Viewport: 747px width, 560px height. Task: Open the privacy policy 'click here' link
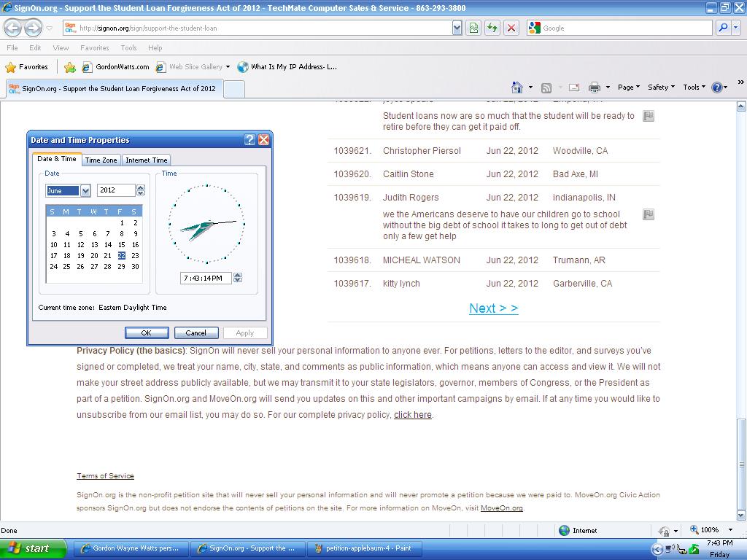[413, 415]
